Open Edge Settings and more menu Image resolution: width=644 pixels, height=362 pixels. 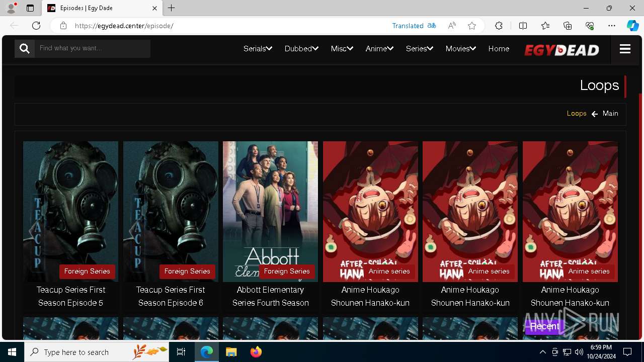pos(612,26)
